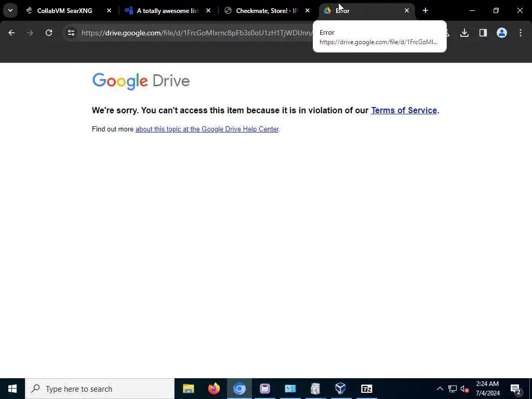Switch to the CollabVM SearXNG tab
This screenshot has width=532, height=399.
[64, 10]
